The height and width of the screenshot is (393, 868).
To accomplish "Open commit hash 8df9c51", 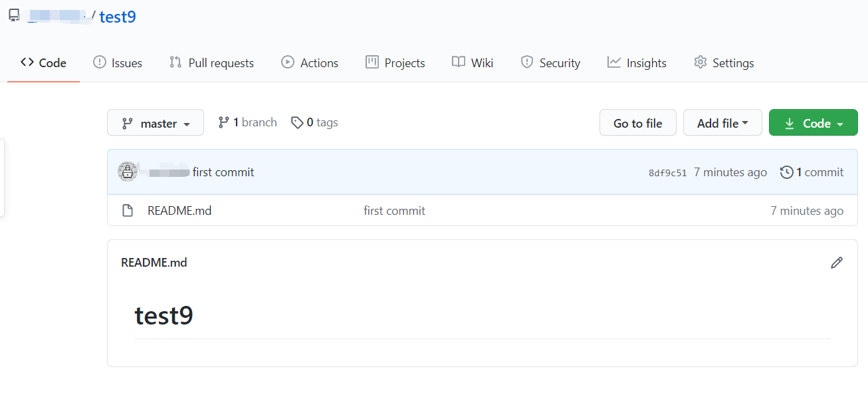I will (x=668, y=173).
